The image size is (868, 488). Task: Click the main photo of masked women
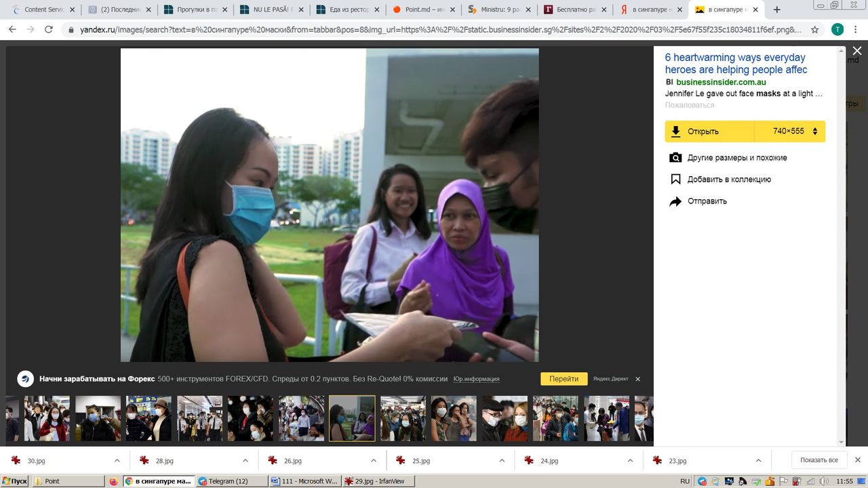(330, 205)
